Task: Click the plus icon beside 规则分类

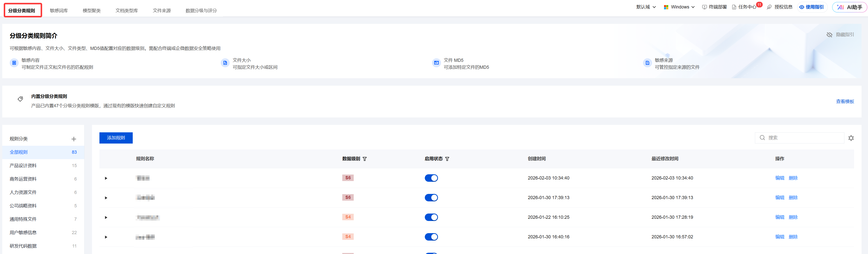Action: 74,139
